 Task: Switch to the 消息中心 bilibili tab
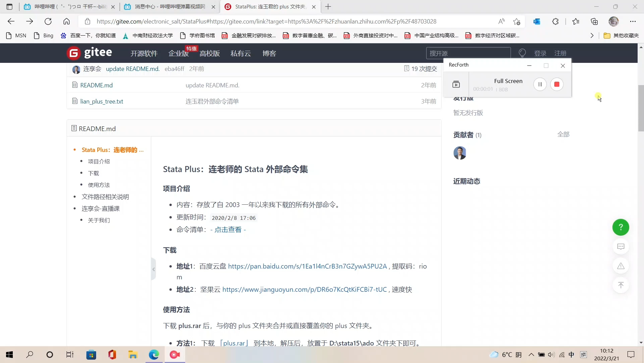(x=170, y=7)
